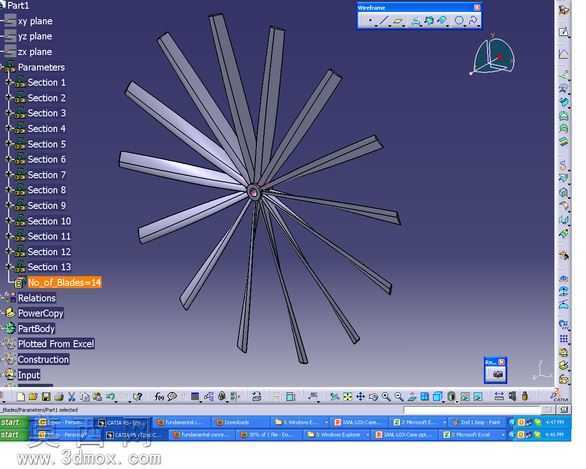Click the Paste icon
This screenshot has width=586, height=469.
coord(98,396)
